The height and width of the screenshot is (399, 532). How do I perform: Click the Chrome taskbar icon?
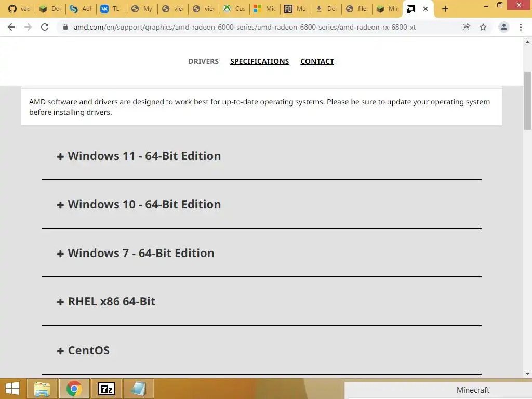(x=74, y=389)
